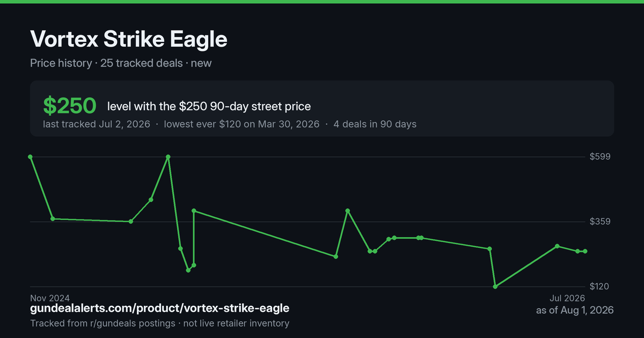Click the $359 y-axis label

tap(600, 222)
